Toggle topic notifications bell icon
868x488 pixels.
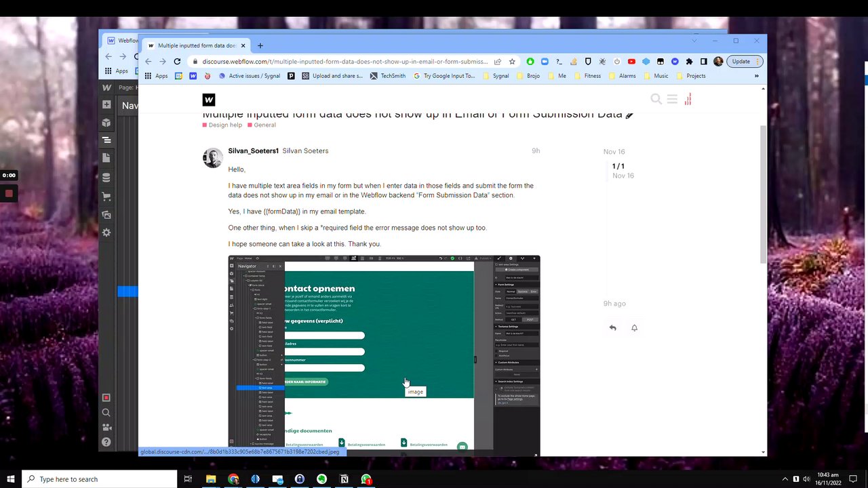click(x=634, y=328)
